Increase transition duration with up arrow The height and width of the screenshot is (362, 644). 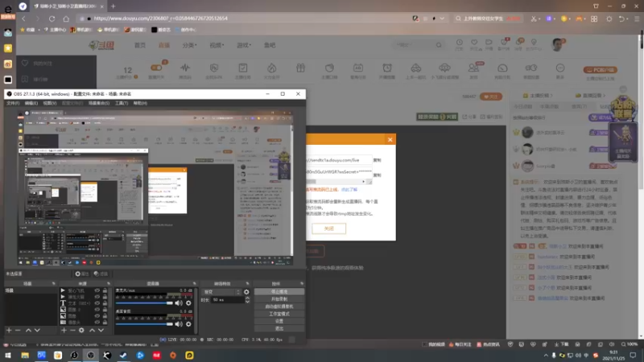click(247, 298)
